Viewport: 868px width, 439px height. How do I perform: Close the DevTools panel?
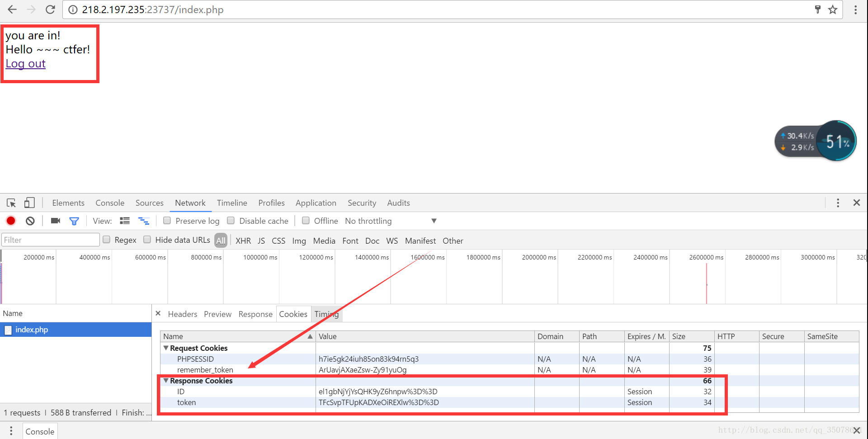tap(856, 203)
